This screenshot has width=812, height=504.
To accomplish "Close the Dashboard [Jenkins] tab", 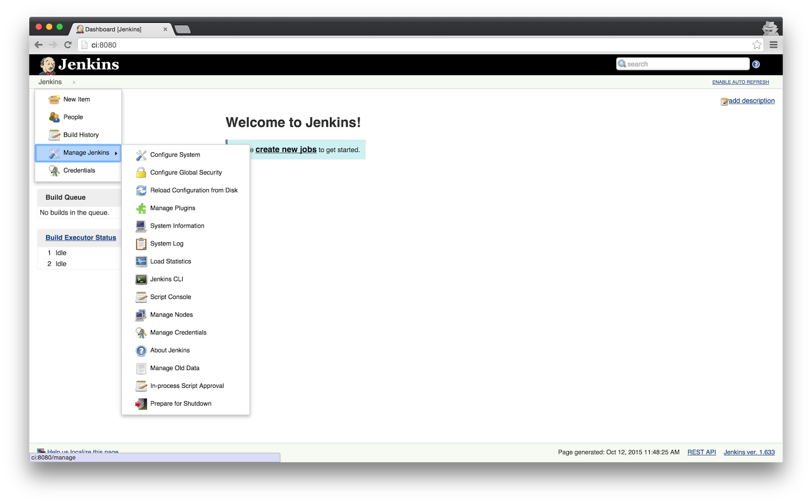I will tap(165, 29).
